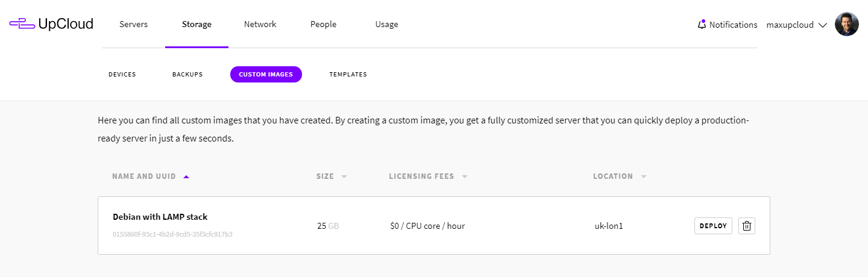Go to the Network section
This screenshot has width=868, height=277.
pyautogui.click(x=260, y=25)
